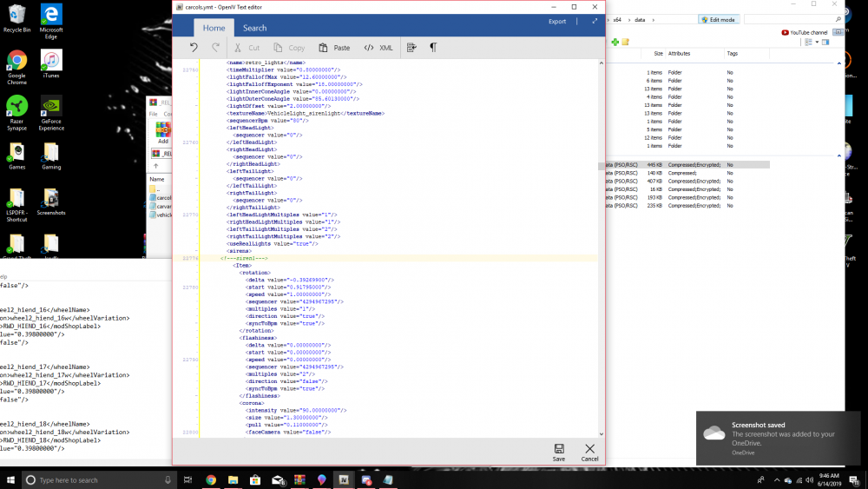Viewport: 868px width, 489px height.
Task: Click the Add button in the WinRAR window
Action: (163, 133)
